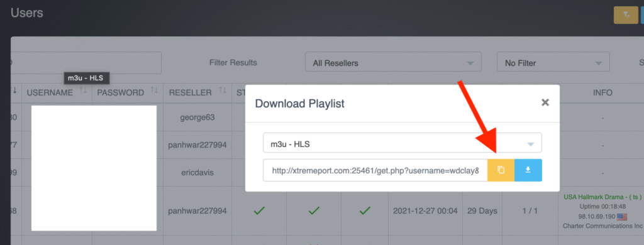Image resolution: width=644 pixels, height=245 pixels.
Task: Sort by USERNAME column arrows
Action: click(x=83, y=90)
